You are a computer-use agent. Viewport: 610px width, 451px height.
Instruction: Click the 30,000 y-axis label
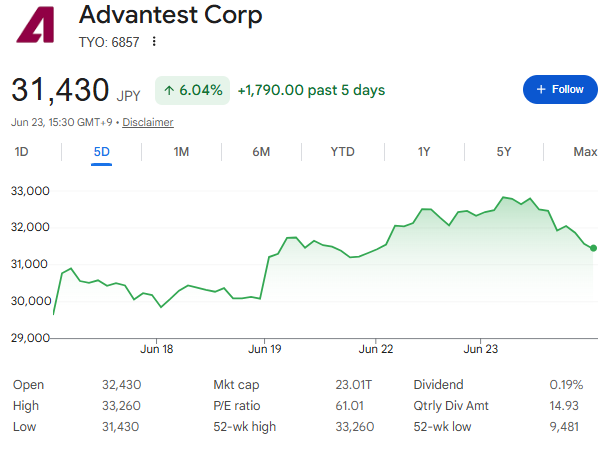coord(31,301)
